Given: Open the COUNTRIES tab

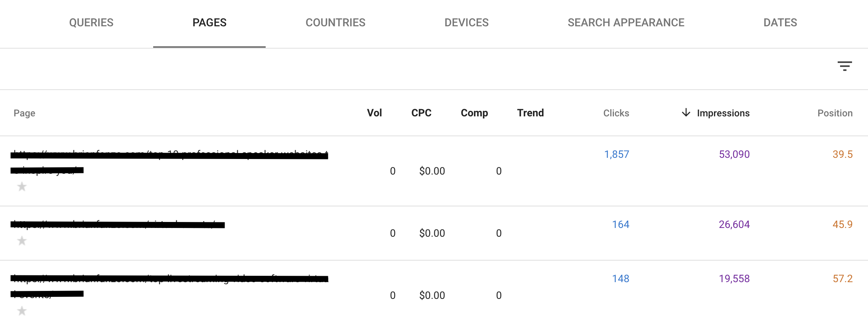Looking at the screenshot, I should tap(335, 22).
